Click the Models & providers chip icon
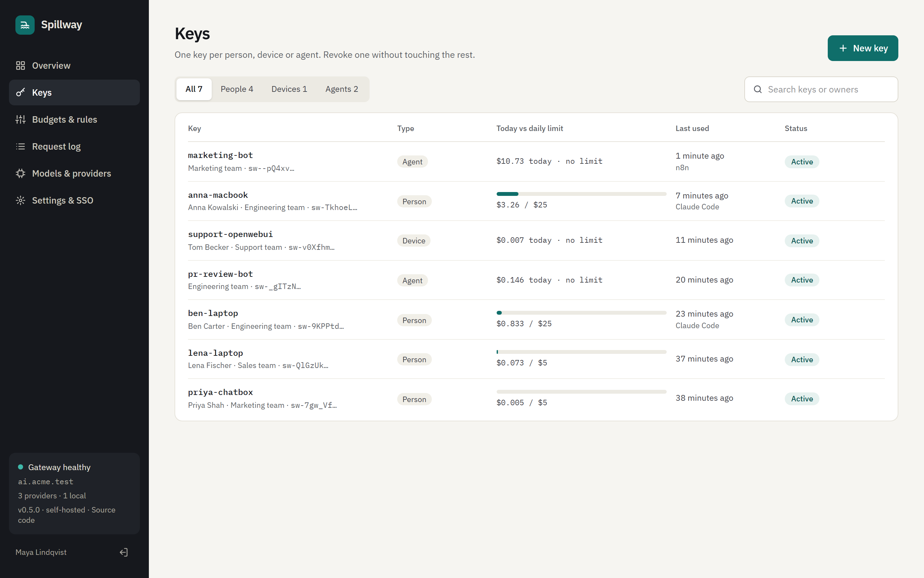The height and width of the screenshot is (578, 924). 21,173
